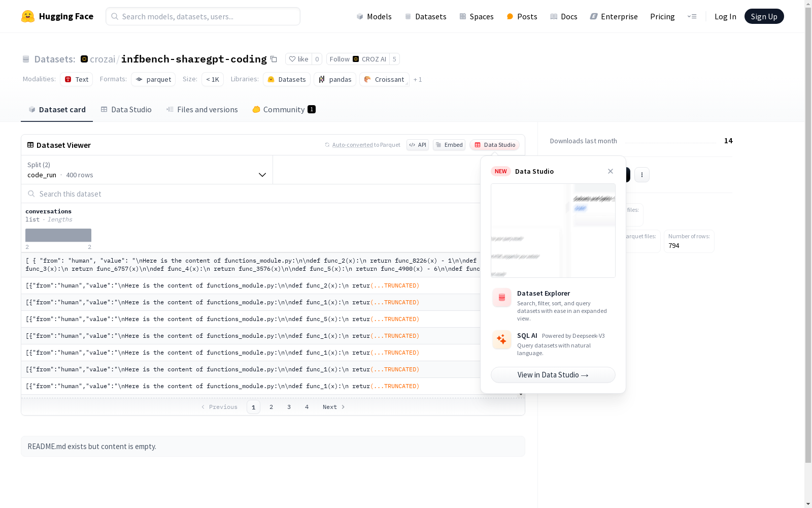Go to page 4 of dataset

pyautogui.click(x=307, y=407)
